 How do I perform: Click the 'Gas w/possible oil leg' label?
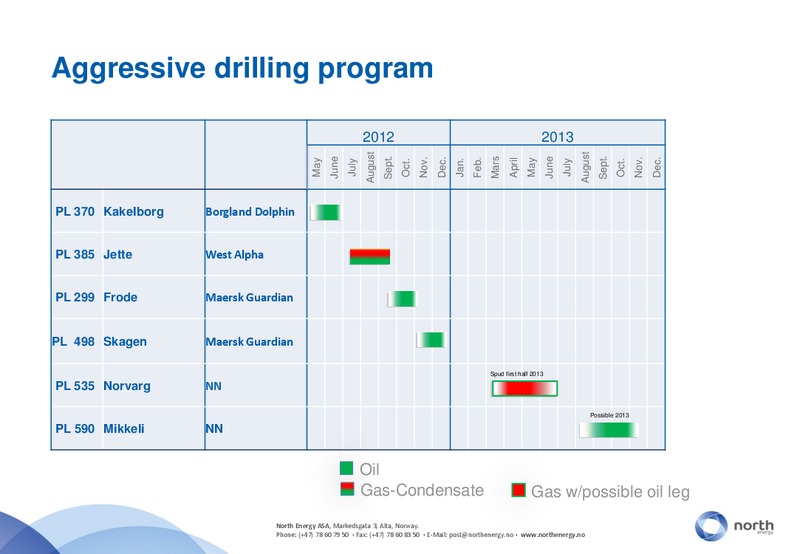(x=610, y=492)
